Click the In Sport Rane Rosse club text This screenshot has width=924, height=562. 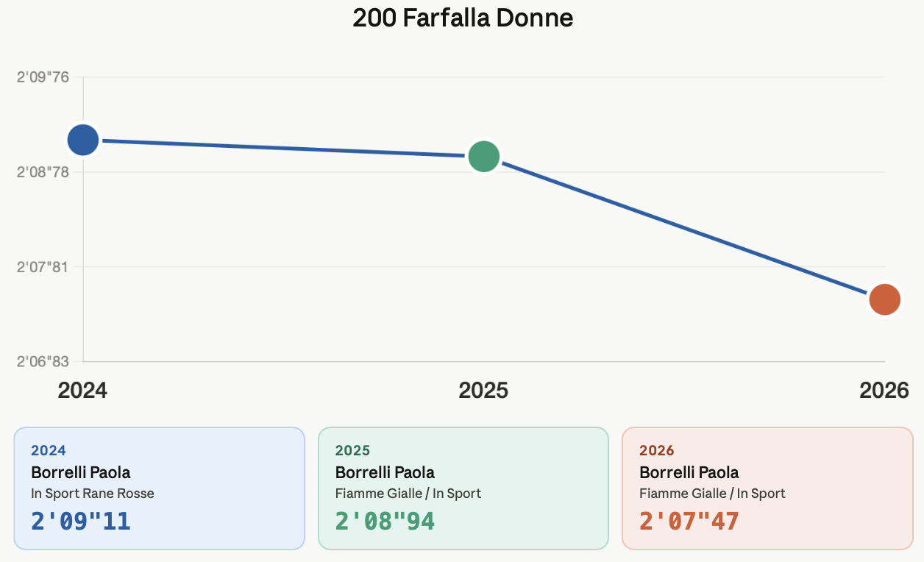click(x=93, y=494)
